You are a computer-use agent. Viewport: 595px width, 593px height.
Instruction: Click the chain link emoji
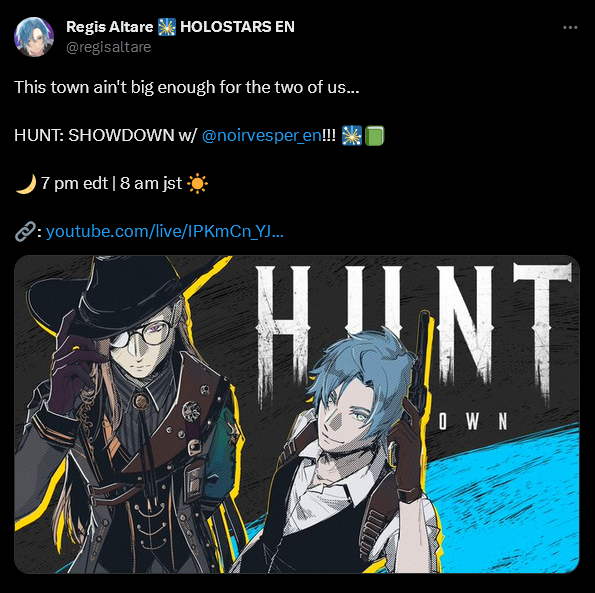click(25, 231)
